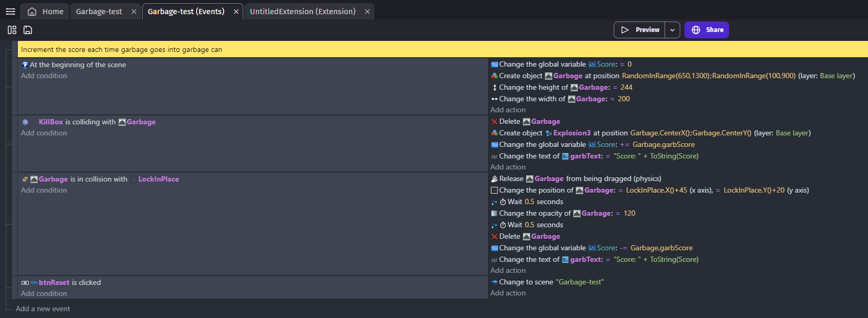Close the UntitledExtension tab
Image resolution: width=868 pixels, height=318 pixels.
click(x=367, y=12)
